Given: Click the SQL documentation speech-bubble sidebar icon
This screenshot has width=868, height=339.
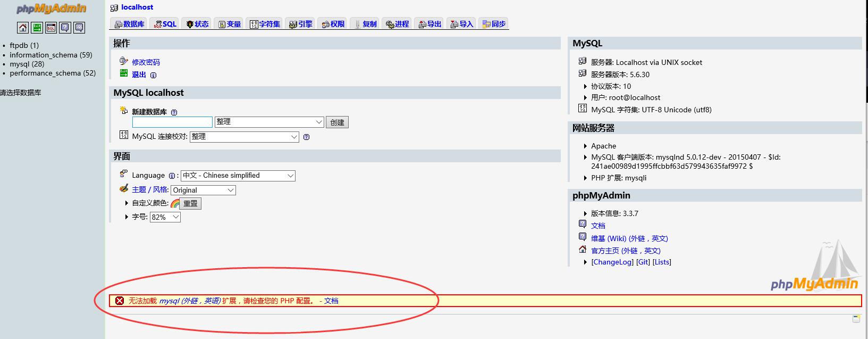Looking at the screenshot, I should tap(79, 28).
